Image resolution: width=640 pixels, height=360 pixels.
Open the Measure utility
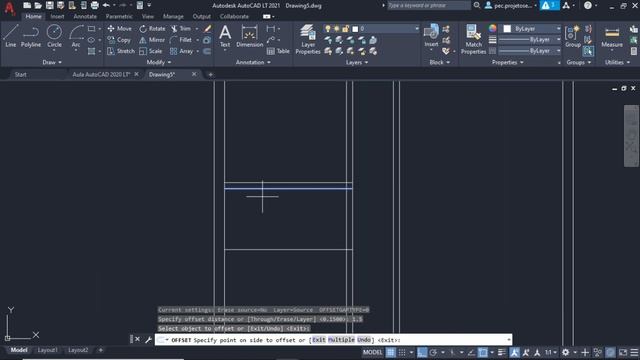pos(612,37)
